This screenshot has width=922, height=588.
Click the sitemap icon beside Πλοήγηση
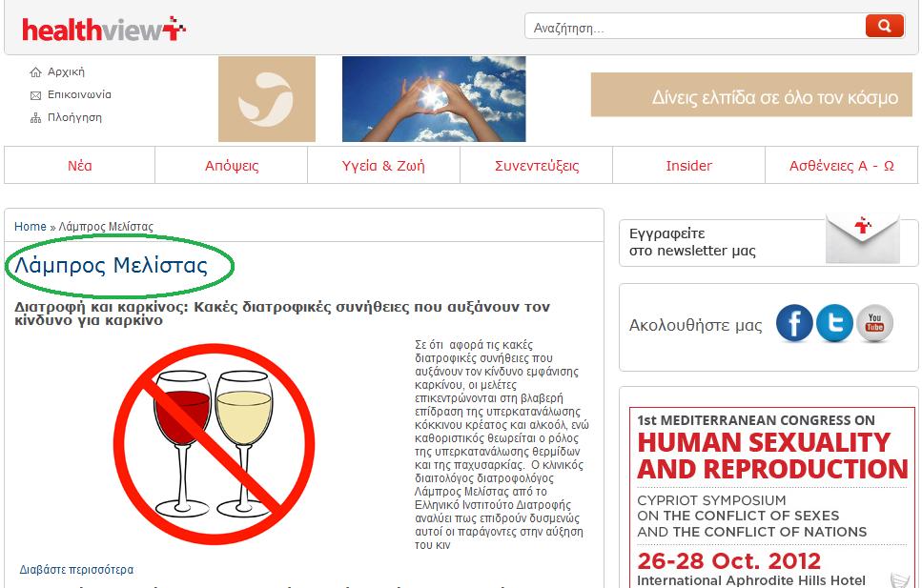36,118
